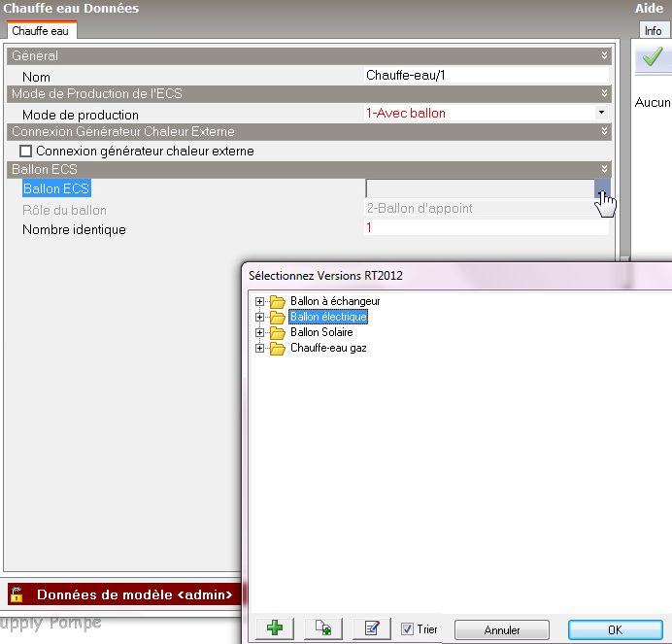The width and height of the screenshot is (672, 644).
Task: Click the copy item icon button
Action: pyautogui.click(x=322, y=628)
